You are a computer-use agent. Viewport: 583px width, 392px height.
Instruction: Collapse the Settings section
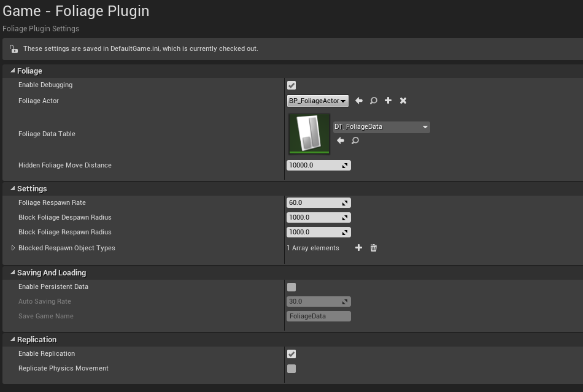click(13, 188)
